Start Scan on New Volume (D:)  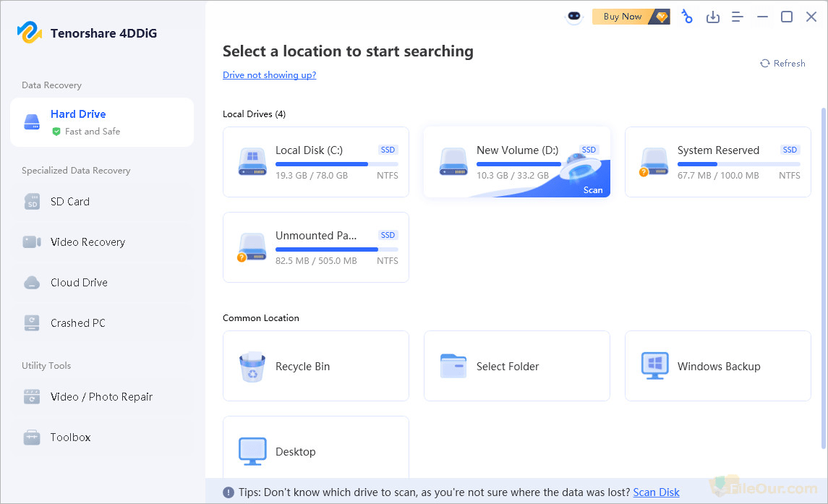point(592,190)
